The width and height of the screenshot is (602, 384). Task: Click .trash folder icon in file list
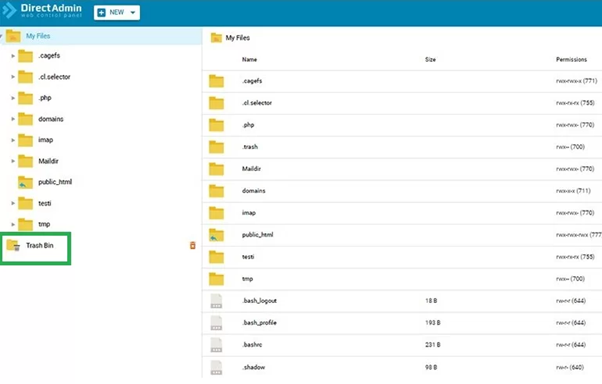tap(217, 147)
